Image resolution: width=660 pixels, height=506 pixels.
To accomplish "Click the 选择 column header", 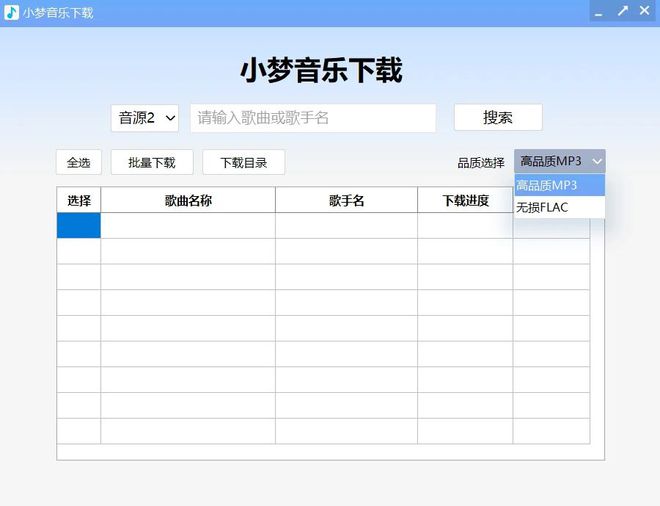I will [x=79, y=200].
